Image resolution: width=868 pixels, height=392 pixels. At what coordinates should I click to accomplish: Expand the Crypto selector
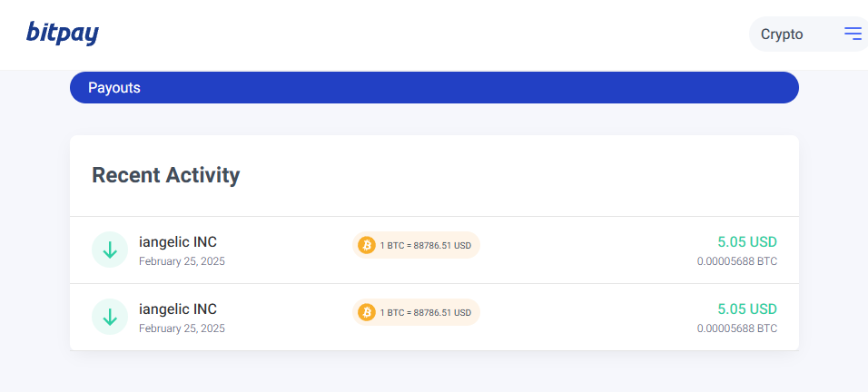(782, 34)
